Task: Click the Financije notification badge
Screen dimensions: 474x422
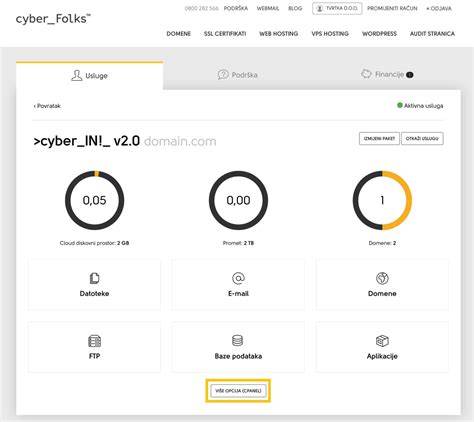Action: point(410,75)
